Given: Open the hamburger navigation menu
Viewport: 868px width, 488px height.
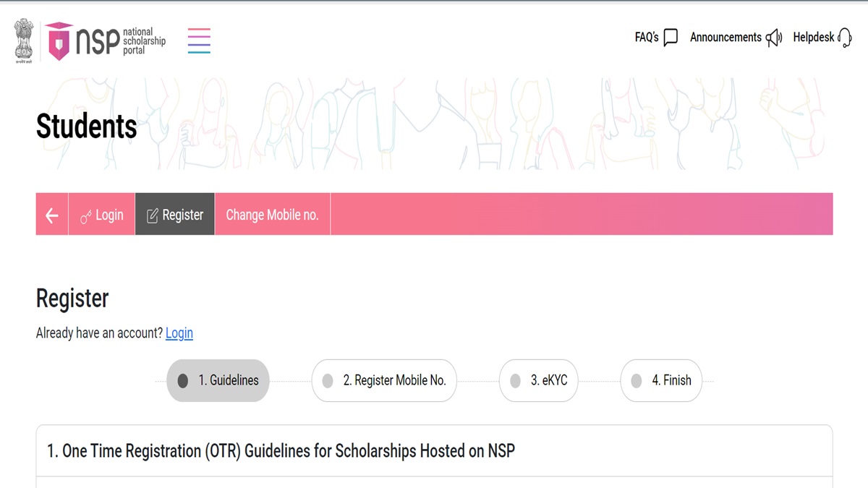Looking at the screenshot, I should [x=199, y=40].
